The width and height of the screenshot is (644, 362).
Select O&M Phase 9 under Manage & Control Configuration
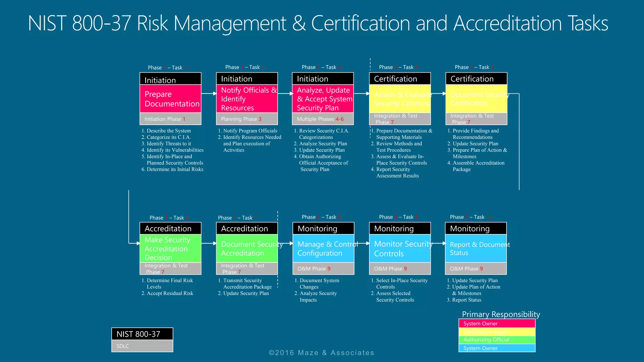tap(324, 269)
